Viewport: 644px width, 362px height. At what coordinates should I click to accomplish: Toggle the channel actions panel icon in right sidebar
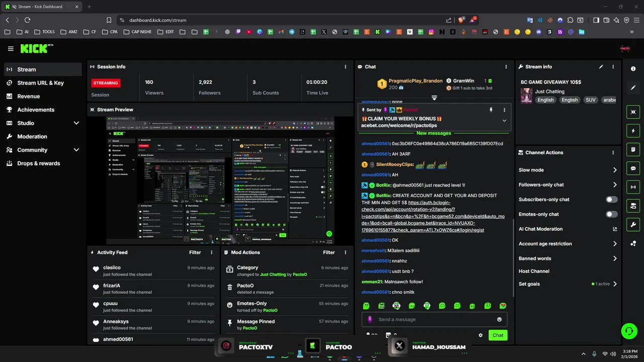tap(633, 206)
